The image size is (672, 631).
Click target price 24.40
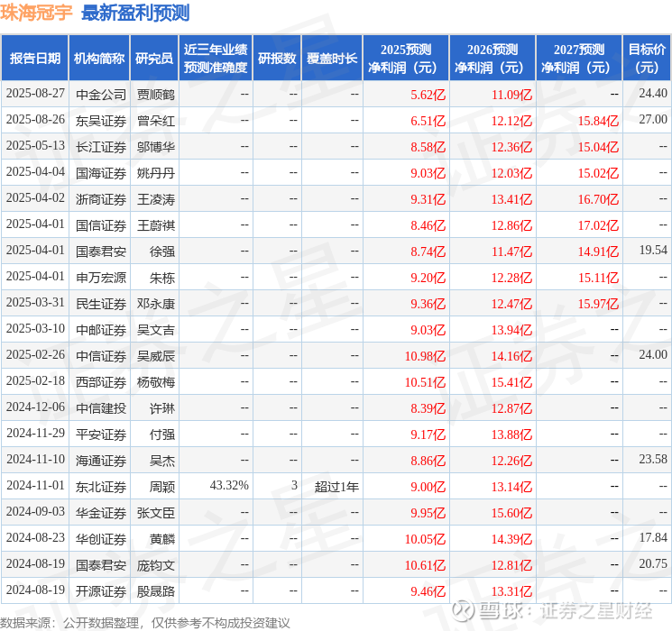653,93
